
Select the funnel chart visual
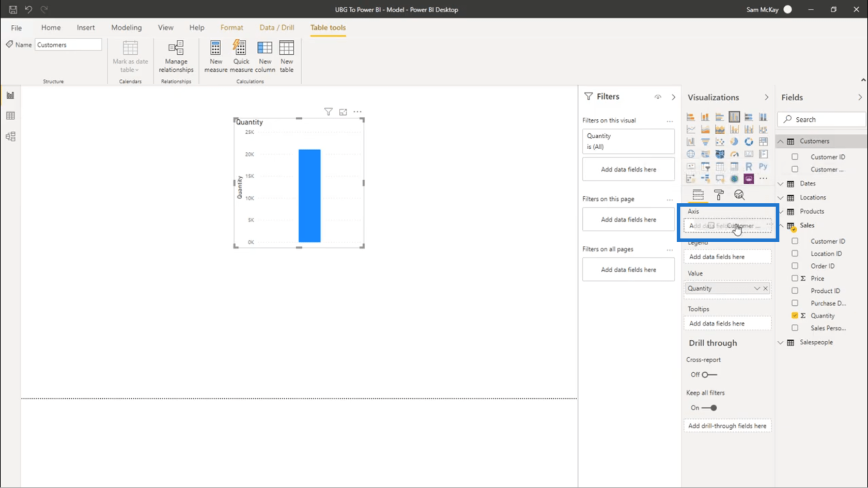click(x=705, y=142)
